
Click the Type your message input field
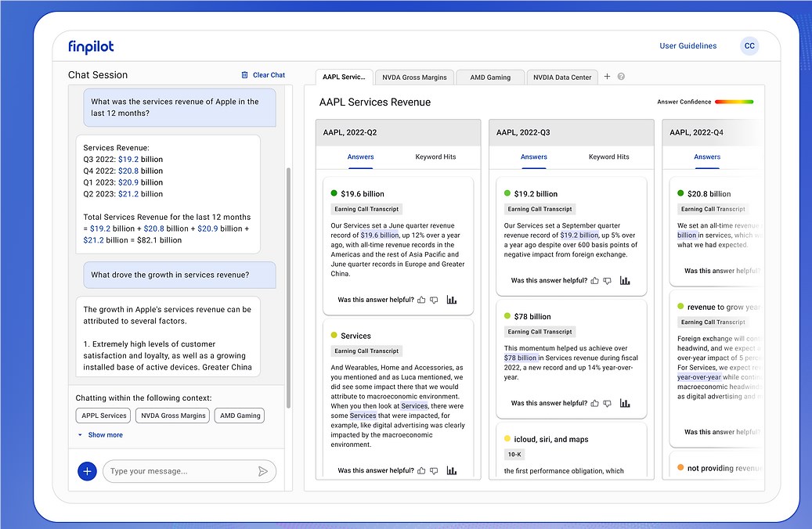(180, 471)
